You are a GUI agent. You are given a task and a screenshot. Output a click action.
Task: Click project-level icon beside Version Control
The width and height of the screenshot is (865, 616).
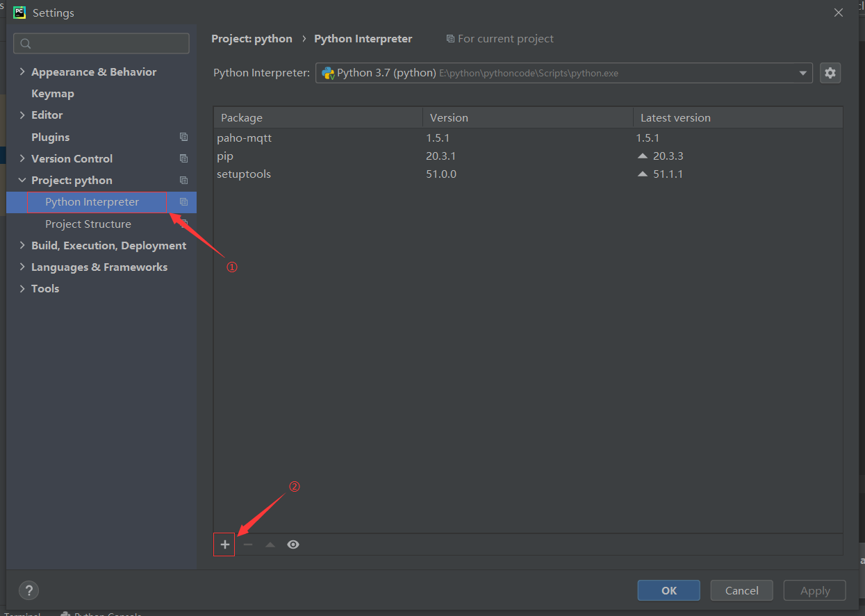coord(183,158)
